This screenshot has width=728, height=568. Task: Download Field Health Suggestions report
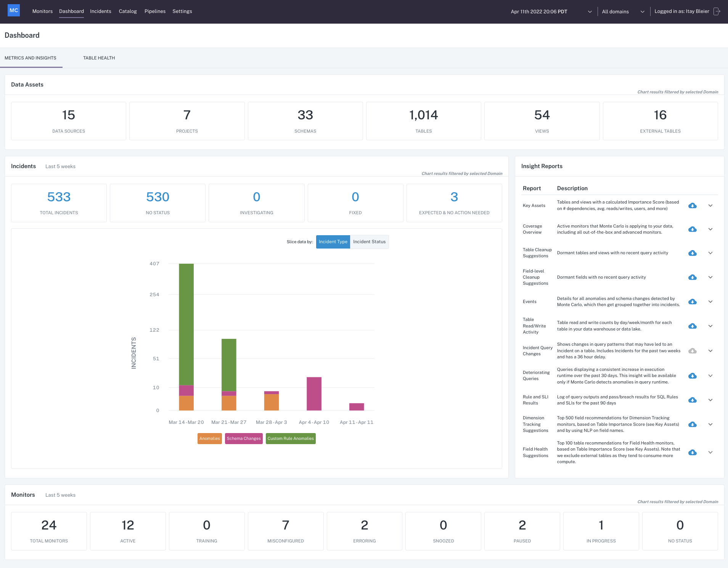tap(693, 452)
